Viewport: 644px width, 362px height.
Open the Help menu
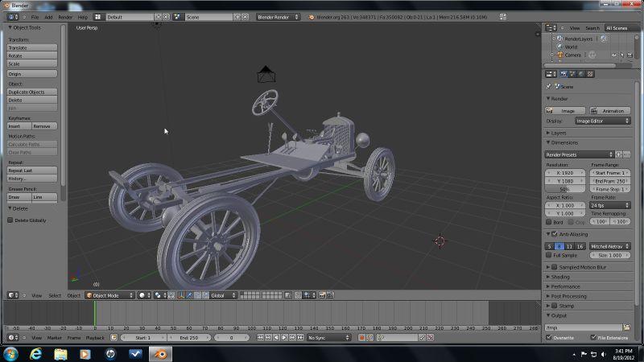[x=83, y=17]
